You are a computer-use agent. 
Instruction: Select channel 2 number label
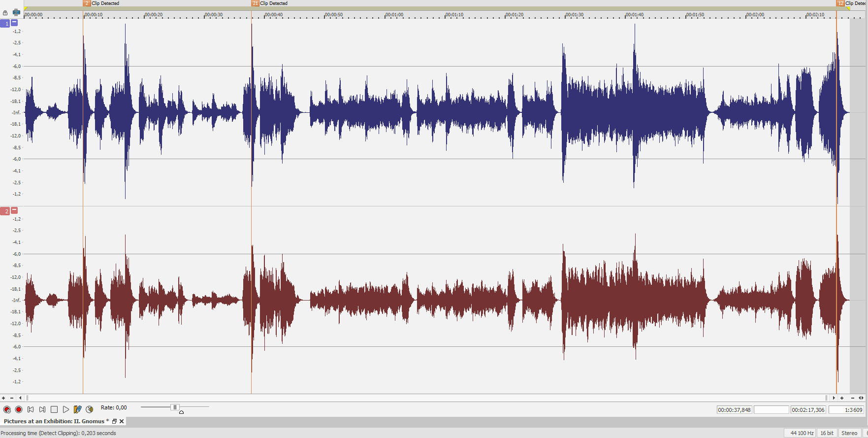(5, 211)
